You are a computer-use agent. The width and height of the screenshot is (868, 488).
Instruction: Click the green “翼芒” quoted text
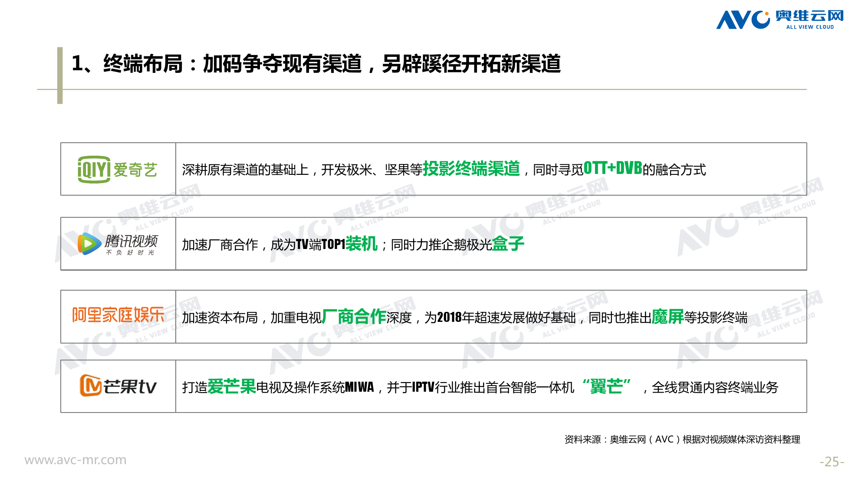[606, 386]
